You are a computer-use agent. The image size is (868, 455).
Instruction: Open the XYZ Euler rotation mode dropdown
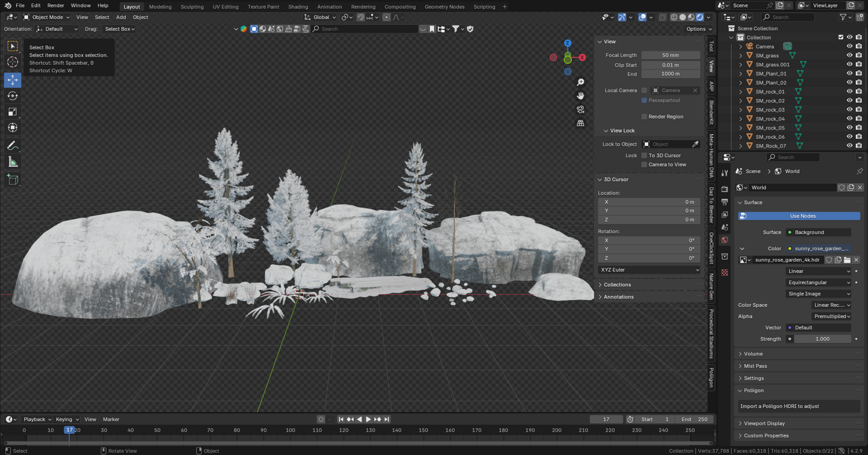(x=649, y=270)
